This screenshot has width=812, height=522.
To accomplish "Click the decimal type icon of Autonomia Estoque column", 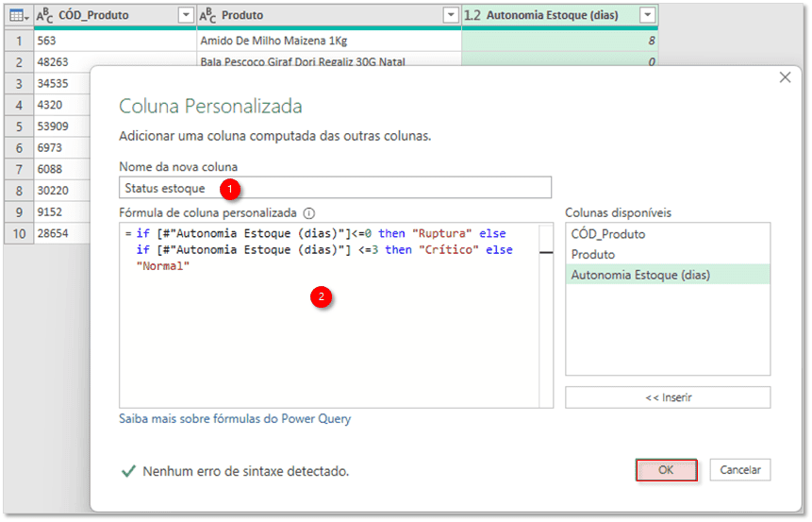I will [472, 15].
